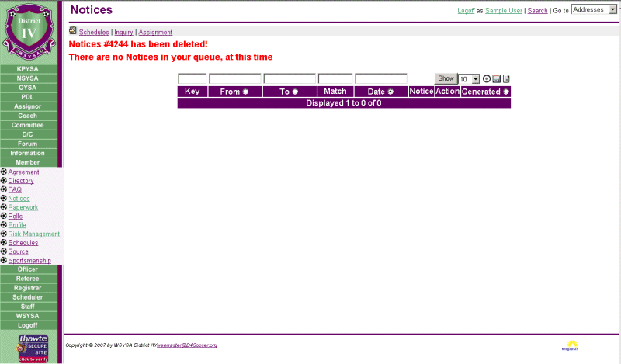This screenshot has height=364, width=621.
Task: Open the Assignor sidebar menu
Action: click(28, 106)
